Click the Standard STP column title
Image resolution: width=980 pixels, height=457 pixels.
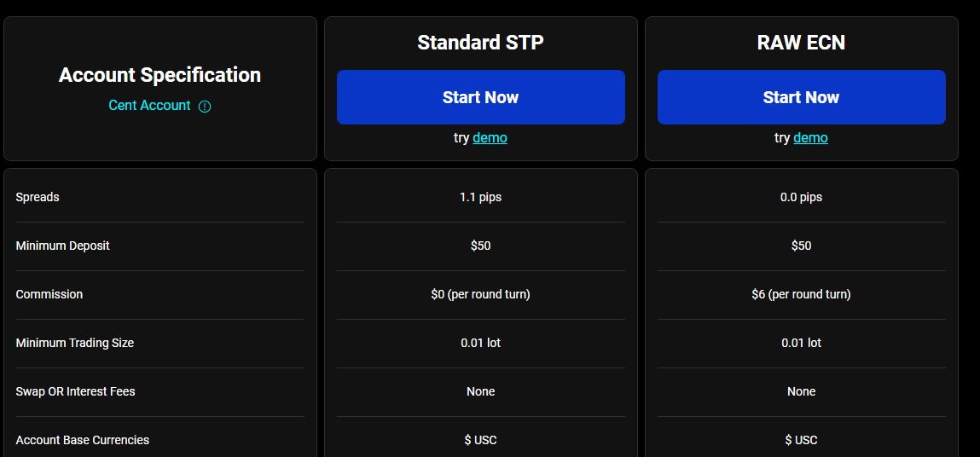480,42
